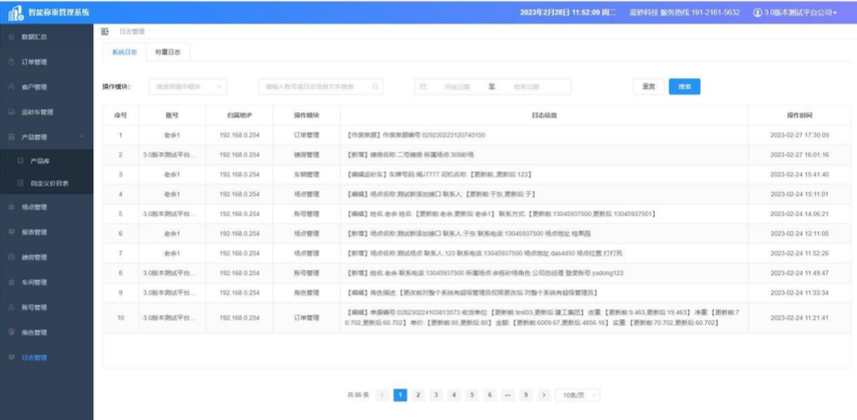Click timestamp 2023-02-27 17:30:09

point(800,135)
